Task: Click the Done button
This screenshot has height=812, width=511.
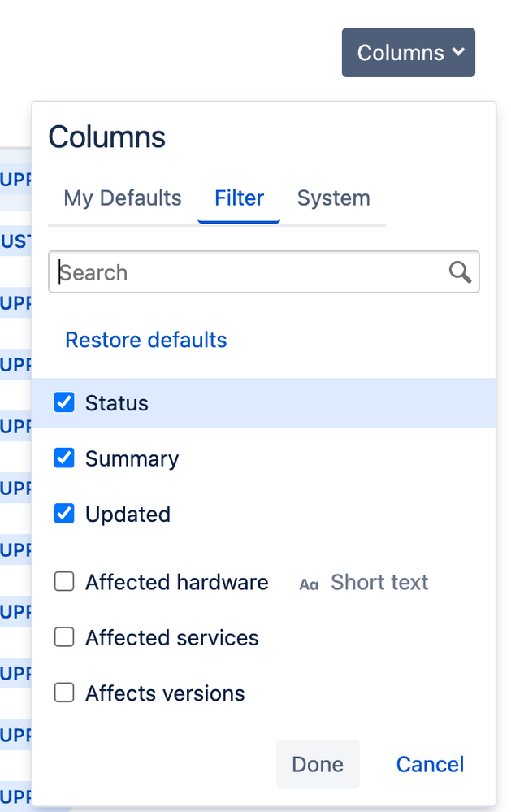Action: [318, 764]
